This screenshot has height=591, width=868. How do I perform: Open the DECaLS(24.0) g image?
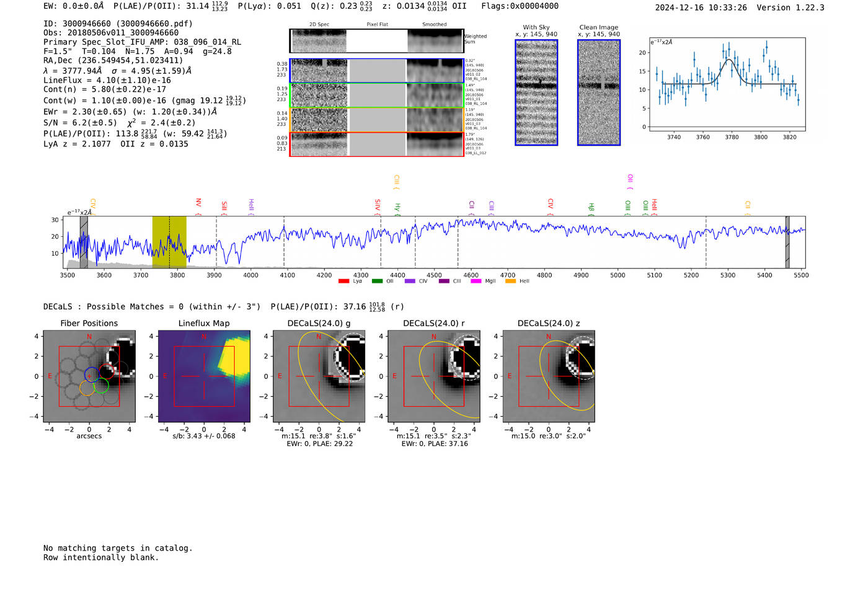point(319,376)
